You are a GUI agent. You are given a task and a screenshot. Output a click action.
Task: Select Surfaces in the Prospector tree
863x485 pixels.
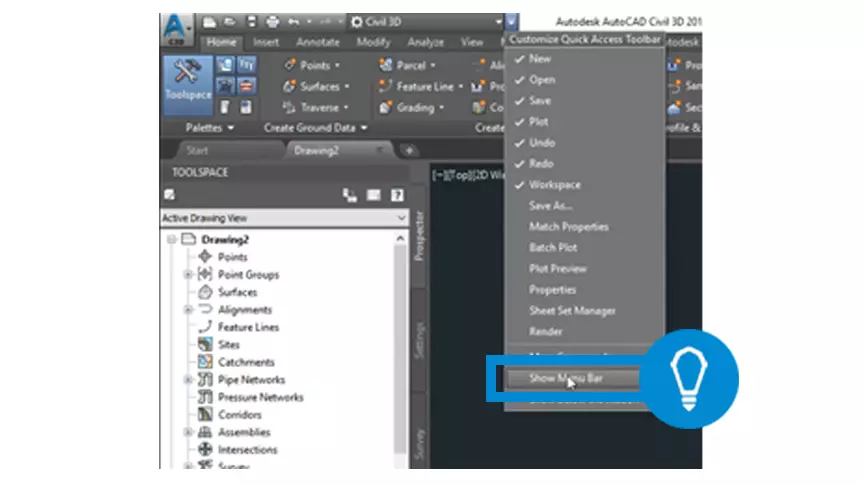pos(237,292)
